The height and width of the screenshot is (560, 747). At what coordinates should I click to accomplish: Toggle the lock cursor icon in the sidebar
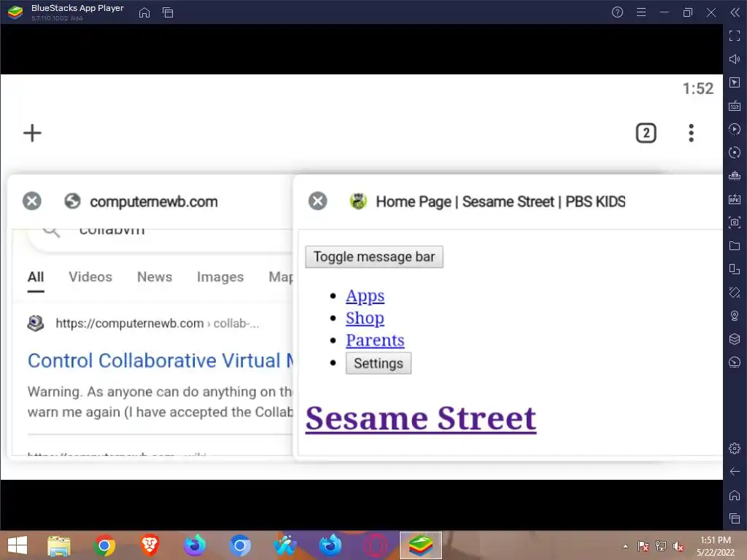tap(735, 82)
